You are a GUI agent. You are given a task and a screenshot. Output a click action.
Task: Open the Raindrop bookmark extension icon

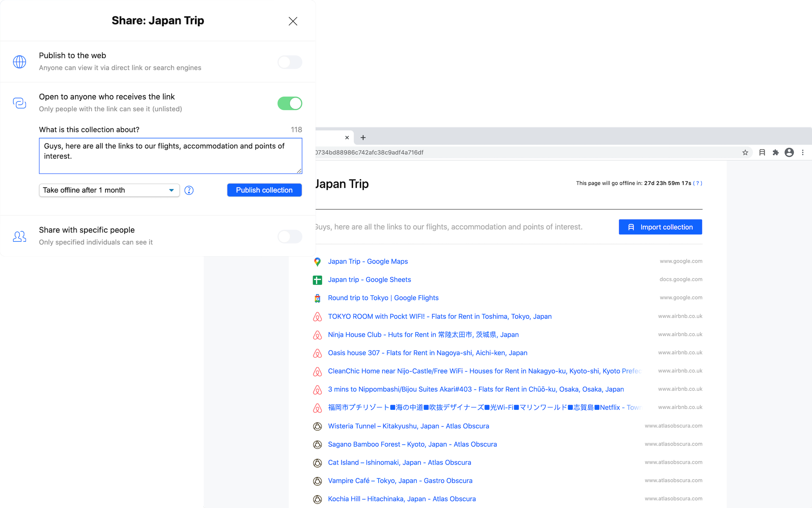point(762,152)
